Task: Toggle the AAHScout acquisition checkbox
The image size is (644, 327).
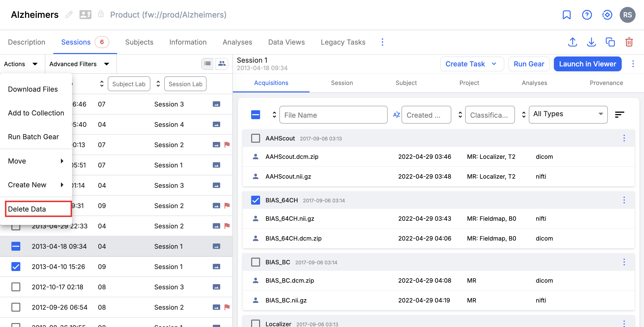Action: (256, 138)
